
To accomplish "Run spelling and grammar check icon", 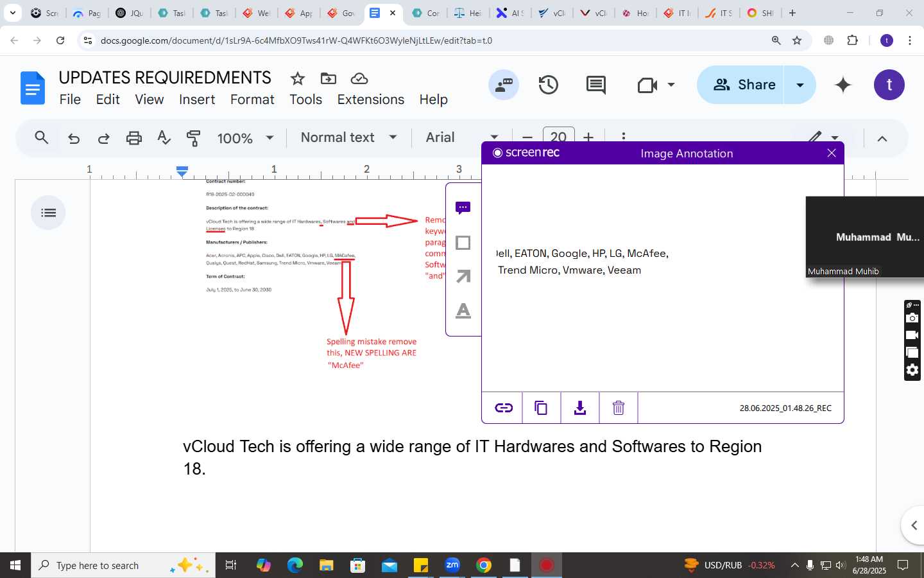I will click(x=164, y=137).
